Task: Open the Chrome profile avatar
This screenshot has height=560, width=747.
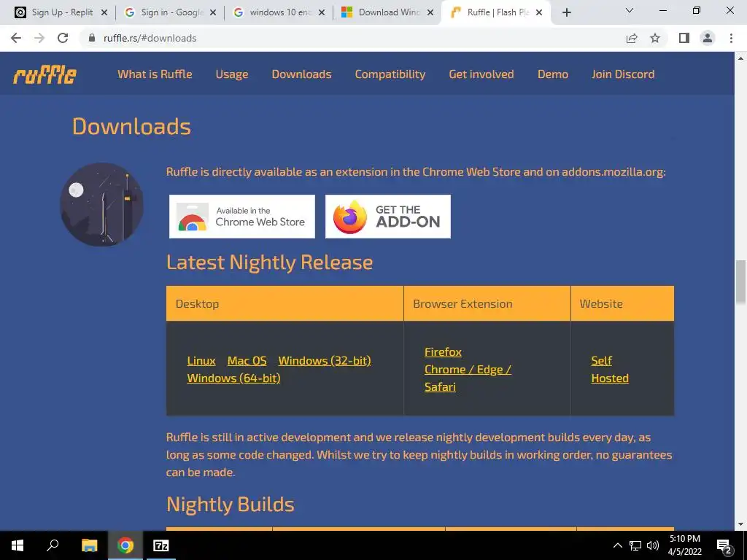Action: 708,38
